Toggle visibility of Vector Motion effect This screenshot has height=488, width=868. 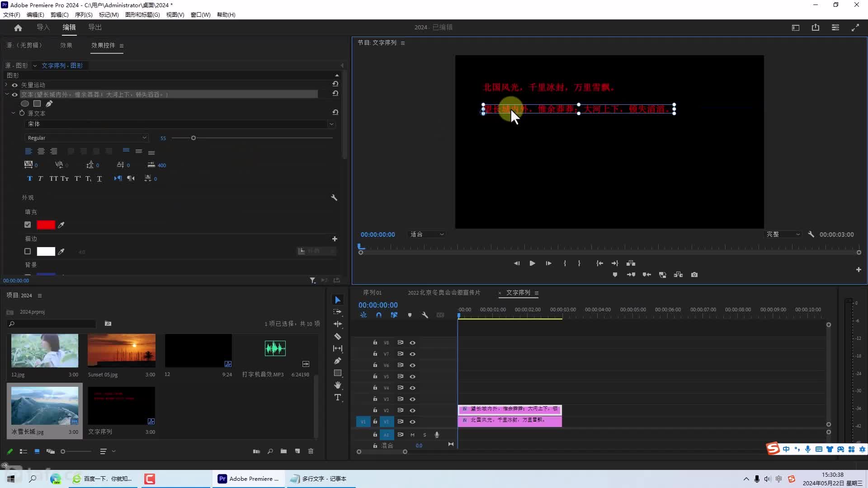point(14,85)
